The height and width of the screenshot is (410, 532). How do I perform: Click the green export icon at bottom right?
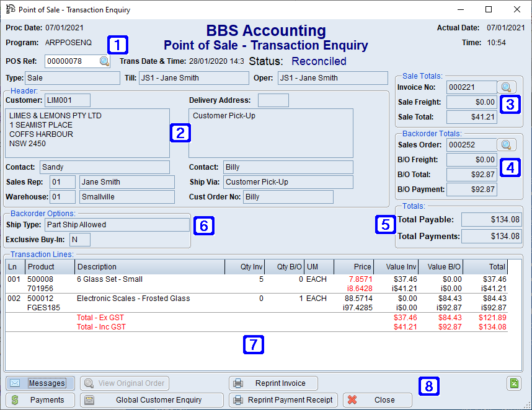(x=513, y=383)
